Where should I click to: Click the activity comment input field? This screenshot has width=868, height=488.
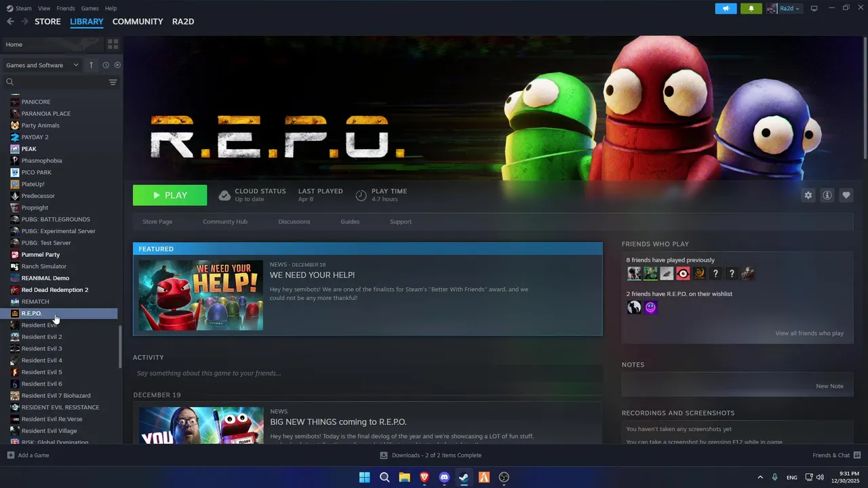pos(368,373)
